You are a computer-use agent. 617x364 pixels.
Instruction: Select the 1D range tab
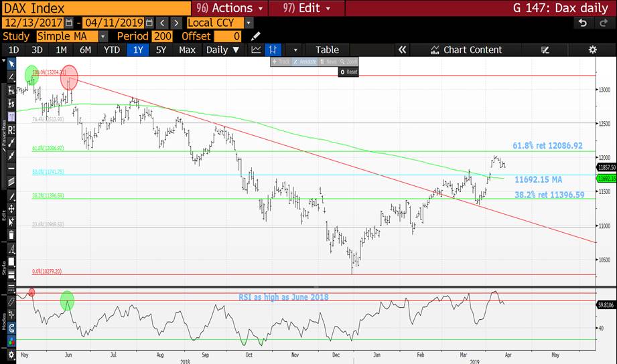pyautogui.click(x=13, y=50)
